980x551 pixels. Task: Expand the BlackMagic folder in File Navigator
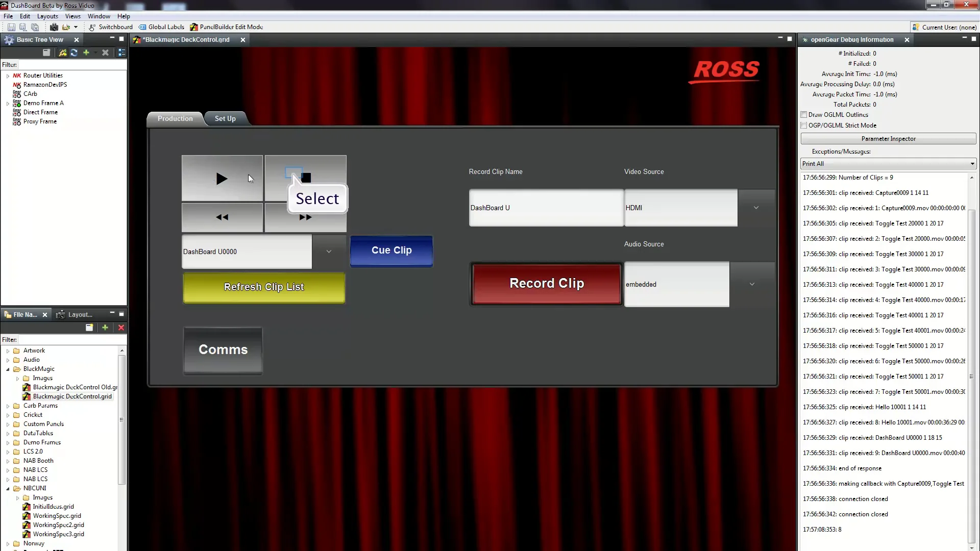coord(8,369)
